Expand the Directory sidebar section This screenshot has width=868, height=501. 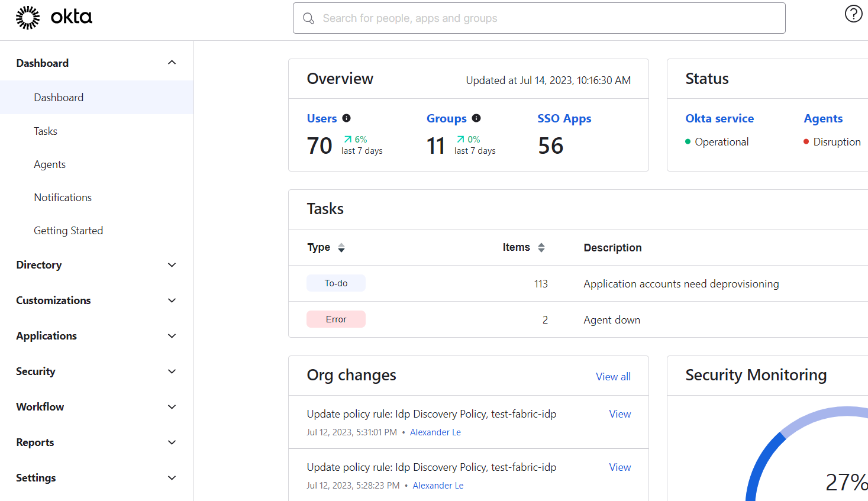tap(172, 265)
